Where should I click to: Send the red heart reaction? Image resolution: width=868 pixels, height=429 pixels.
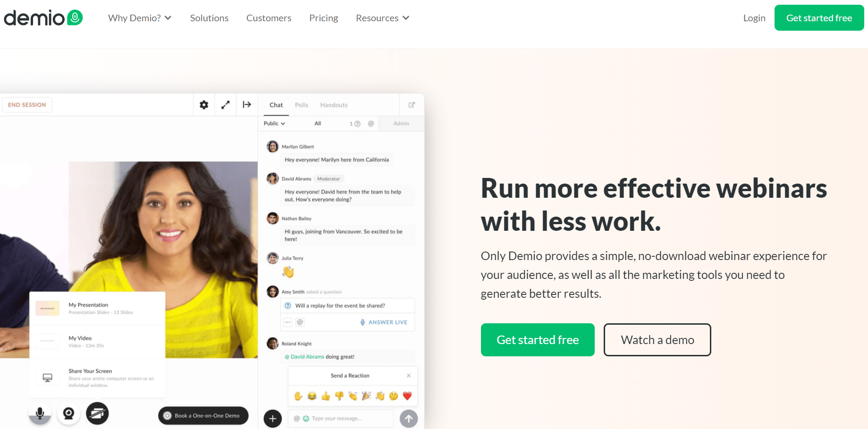(407, 396)
